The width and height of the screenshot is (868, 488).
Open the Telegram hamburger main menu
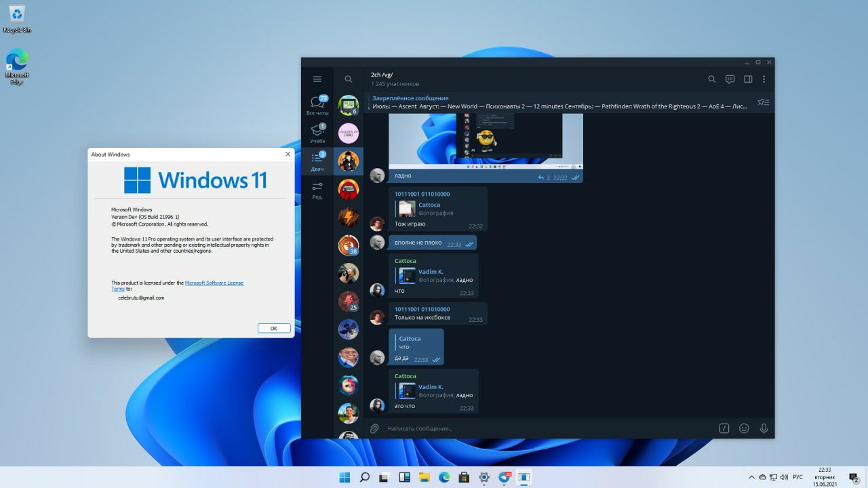(317, 79)
